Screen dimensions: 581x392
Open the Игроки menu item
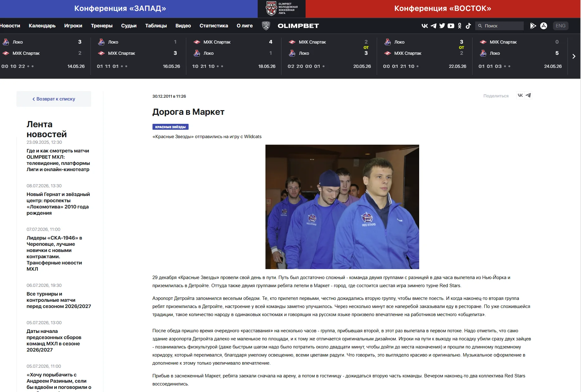[x=73, y=26]
